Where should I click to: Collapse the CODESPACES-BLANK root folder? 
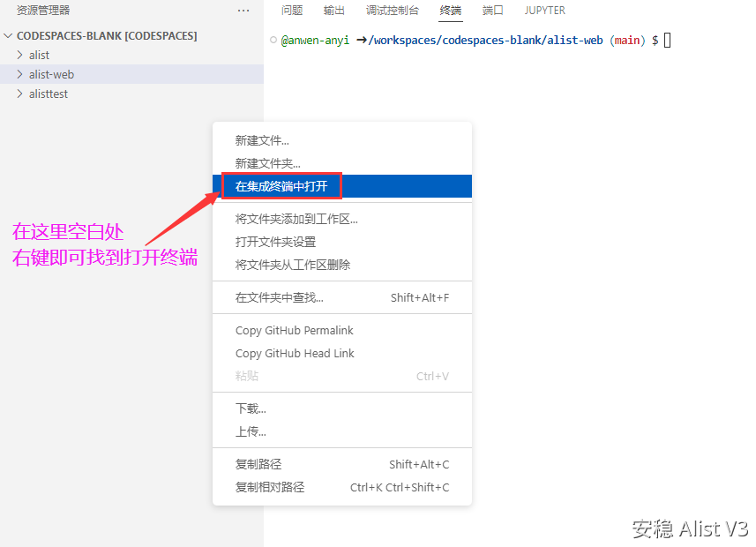coord(9,36)
